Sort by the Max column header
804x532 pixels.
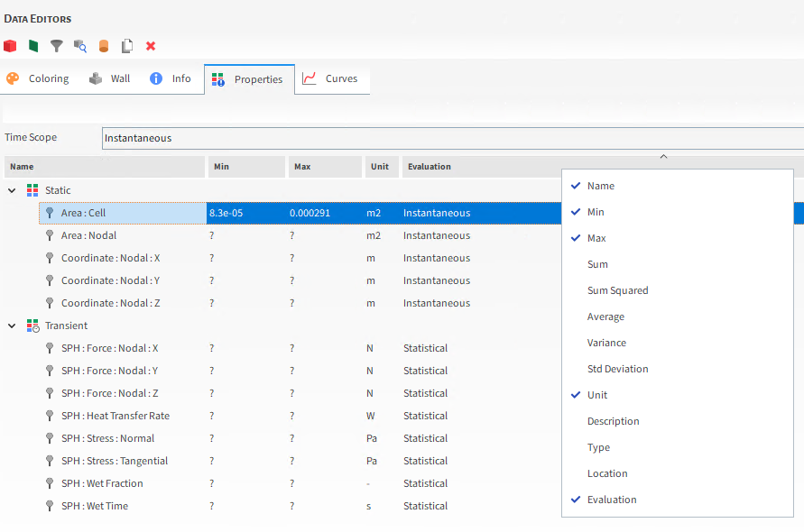point(325,167)
